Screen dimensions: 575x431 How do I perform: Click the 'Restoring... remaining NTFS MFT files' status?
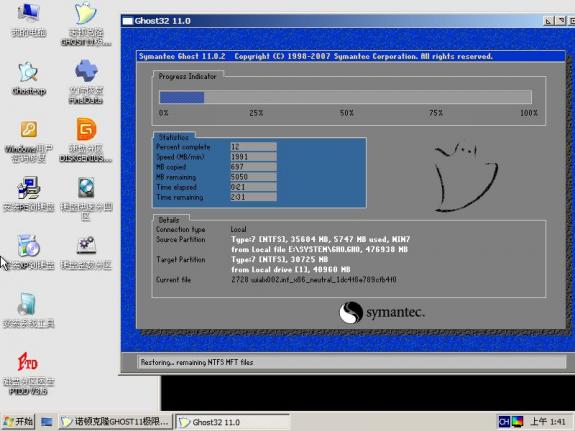coord(197,362)
